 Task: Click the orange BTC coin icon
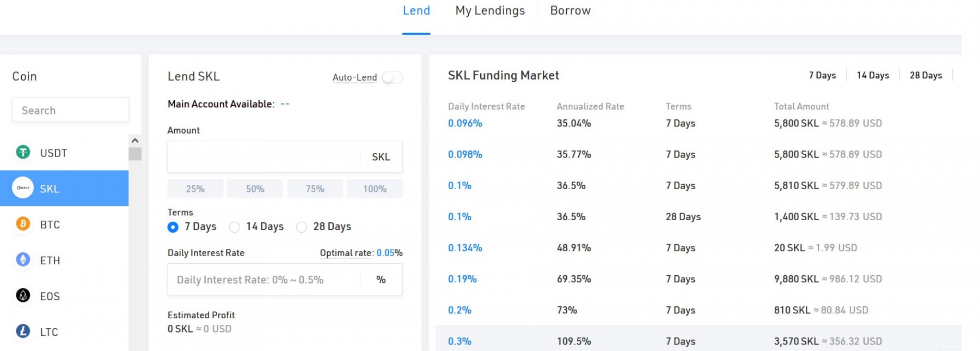23,224
